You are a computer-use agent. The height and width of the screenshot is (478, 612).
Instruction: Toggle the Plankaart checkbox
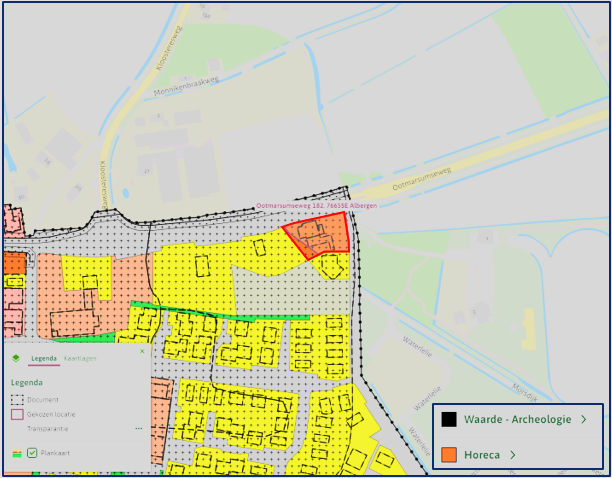32,453
